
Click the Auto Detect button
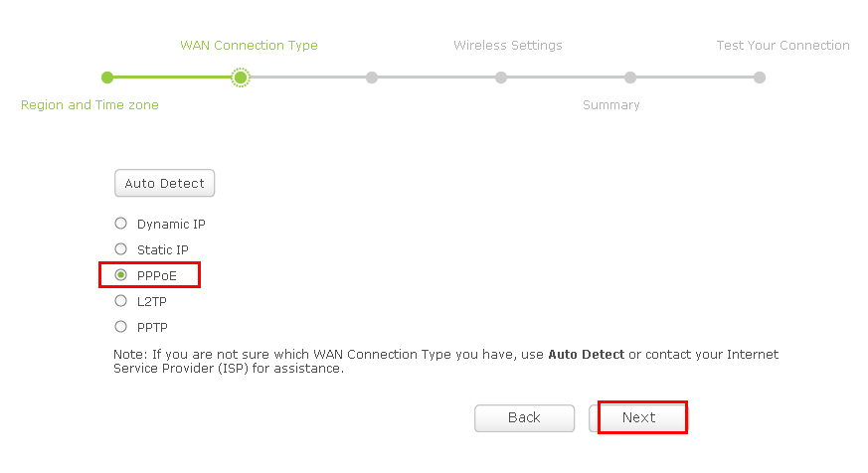click(164, 183)
